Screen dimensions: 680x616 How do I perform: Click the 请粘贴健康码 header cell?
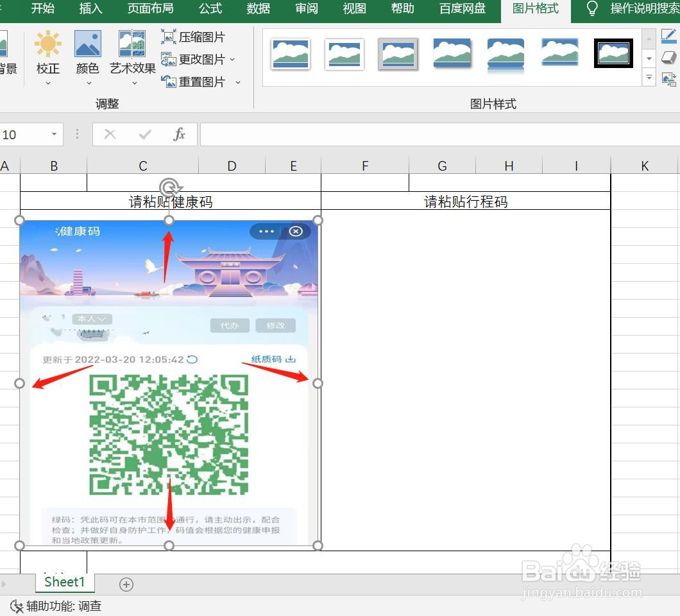click(x=171, y=201)
